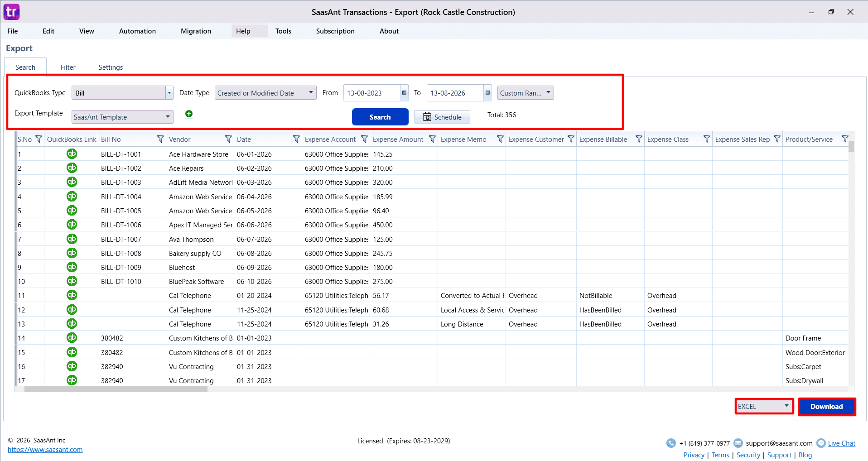Screen dimensions: 868x461
Task: Open QuickBooks link for BILL-DT-1001 row
Action: point(72,154)
